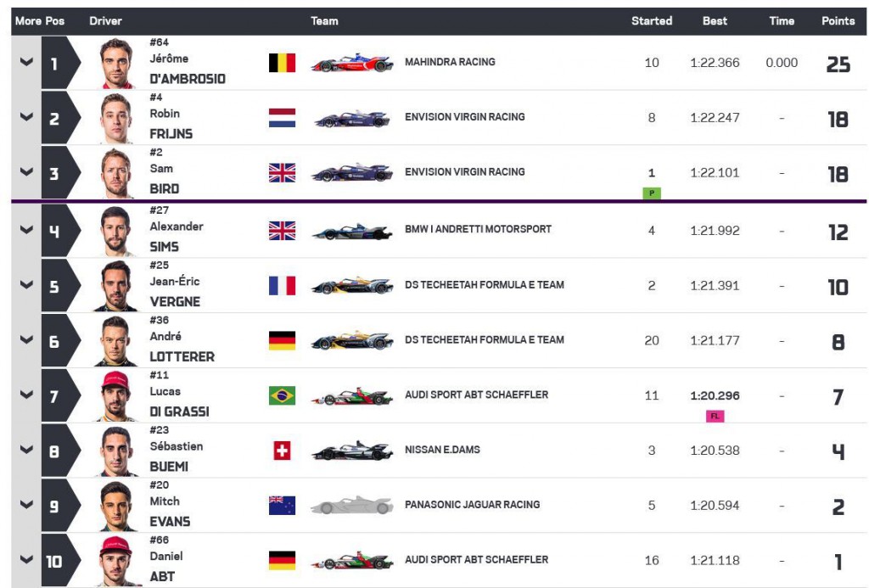Click the pink fastest lap FL badge

715,417
